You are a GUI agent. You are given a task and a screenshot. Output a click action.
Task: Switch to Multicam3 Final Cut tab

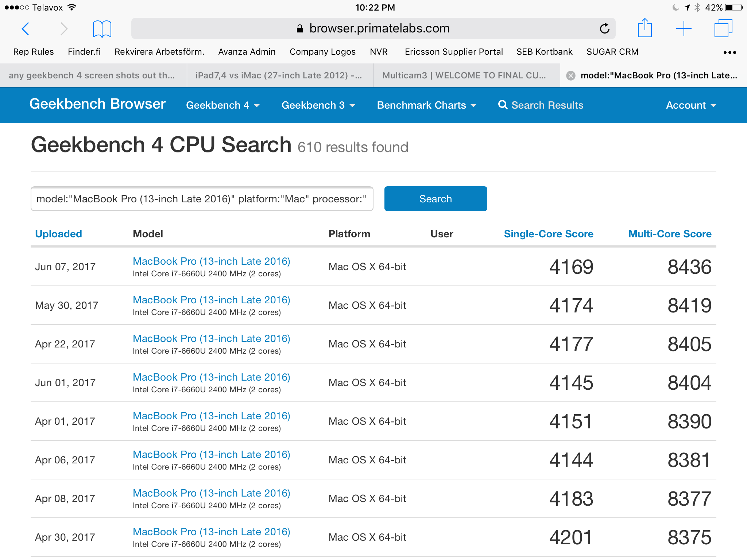pos(467,75)
